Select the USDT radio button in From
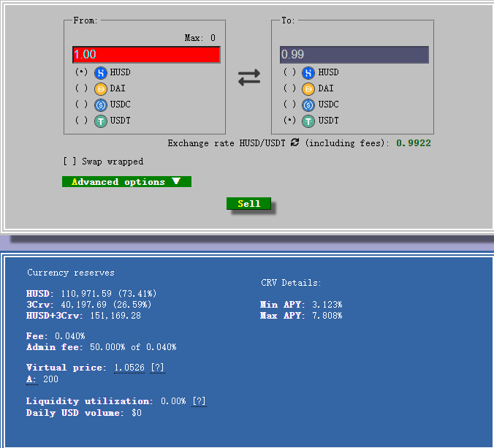494x448 pixels. (x=81, y=121)
